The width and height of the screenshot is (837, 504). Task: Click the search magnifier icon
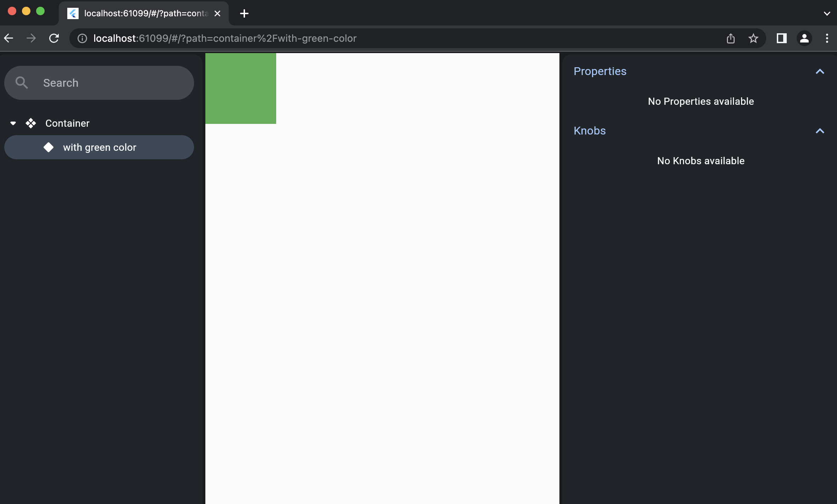point(22,83)
